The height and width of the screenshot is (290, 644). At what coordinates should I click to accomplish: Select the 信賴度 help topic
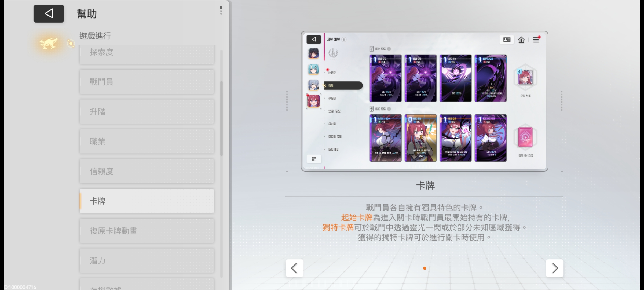tap(147, 171)
